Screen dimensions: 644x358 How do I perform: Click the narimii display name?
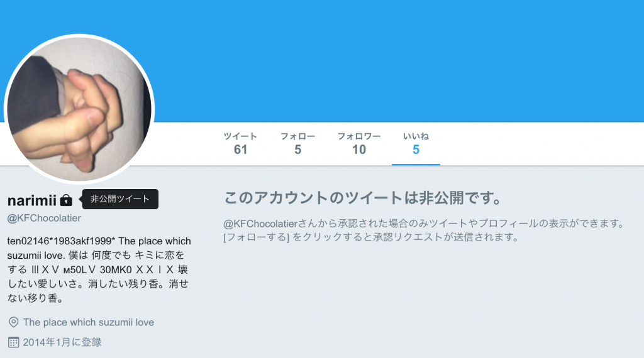pos(32,200)
